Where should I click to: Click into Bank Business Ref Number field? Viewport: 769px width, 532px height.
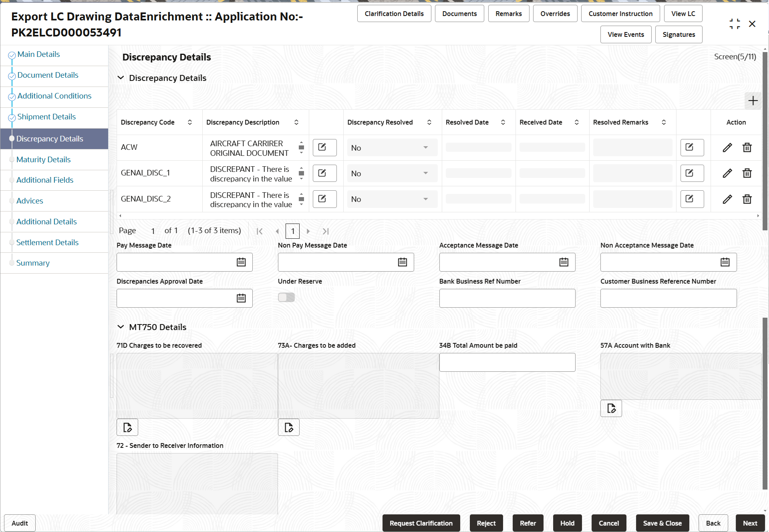[x=507, y=298]
